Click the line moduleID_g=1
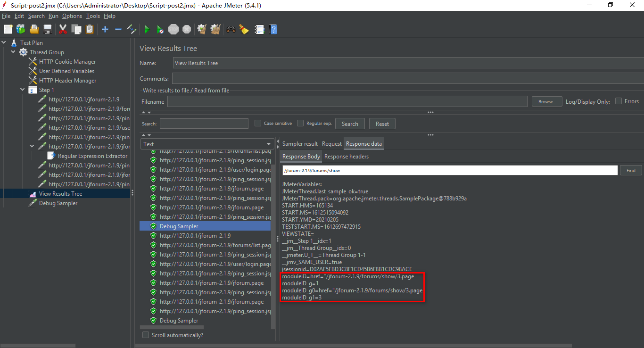 (x=300, y=283)
